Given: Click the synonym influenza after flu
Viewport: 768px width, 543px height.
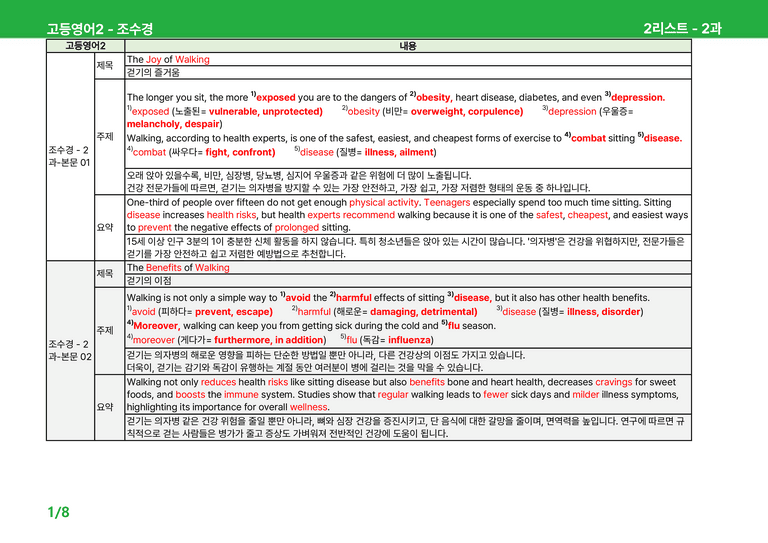Looking at the screenshot, I should pos(409,339).
